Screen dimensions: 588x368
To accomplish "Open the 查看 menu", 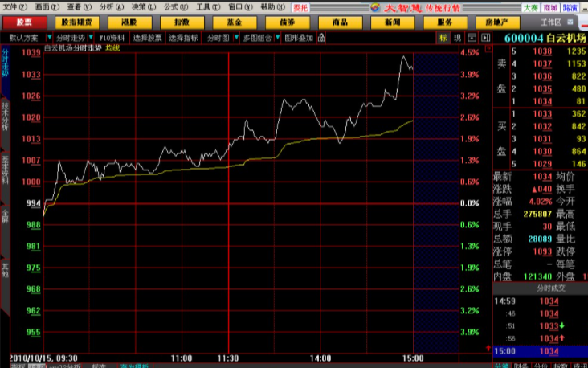I will 80,6.
